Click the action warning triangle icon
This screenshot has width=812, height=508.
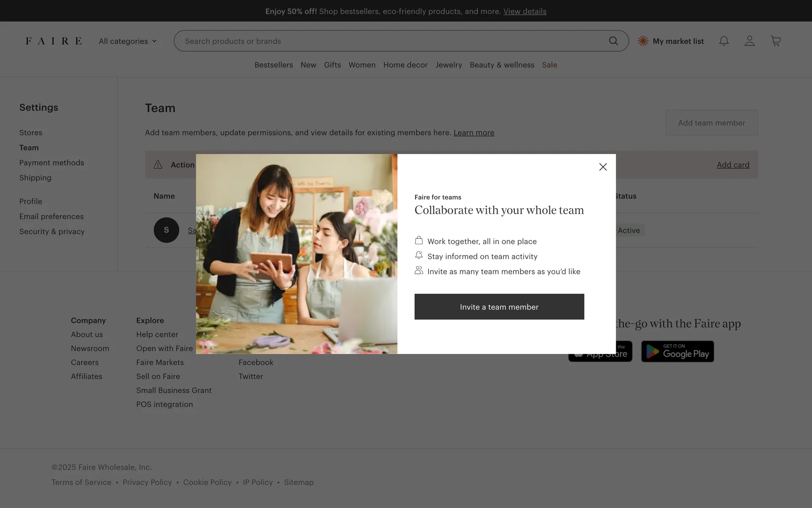coord(158,165)
